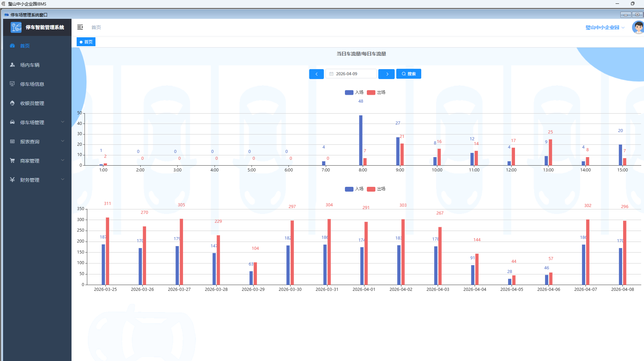The height and width of the screenshot is (361, 644).
Task: Expand the 财务管理 submenu
Action: [63, 179]
